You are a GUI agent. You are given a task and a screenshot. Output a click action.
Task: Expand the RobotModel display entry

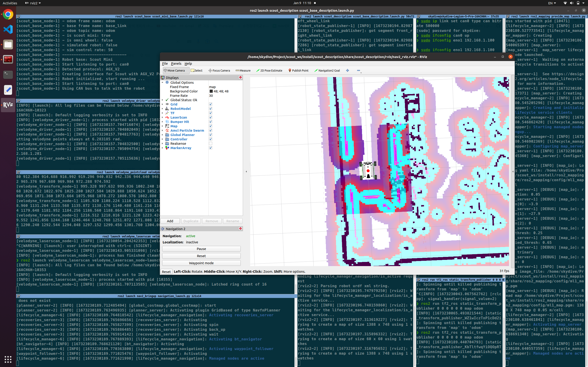tap(163, 108)
